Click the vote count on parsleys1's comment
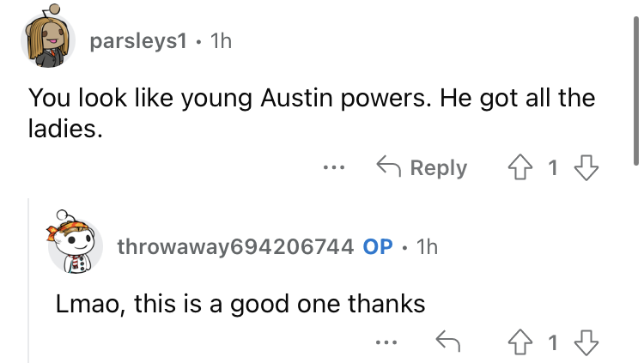 coord(553,167)
